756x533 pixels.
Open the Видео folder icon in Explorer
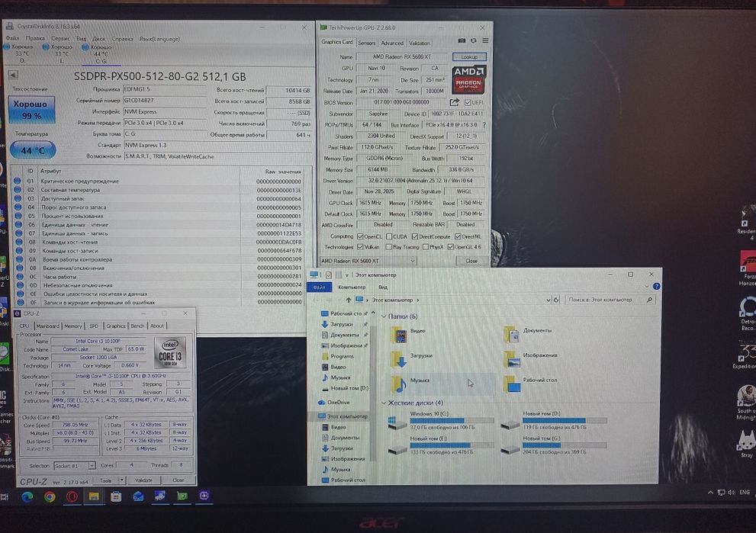[399, 334]
